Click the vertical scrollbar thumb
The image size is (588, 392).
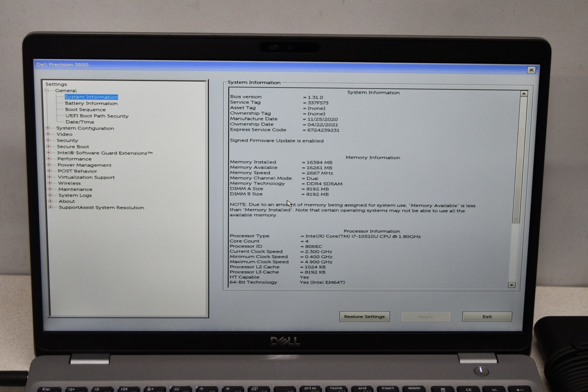(520, 160)
